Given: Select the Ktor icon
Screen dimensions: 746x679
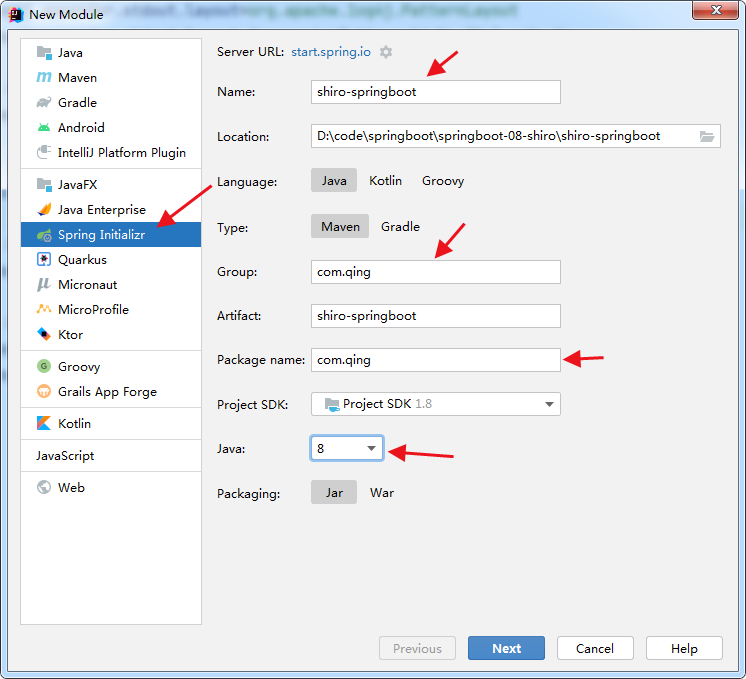Looking at the screenshot, I should 44,335.
